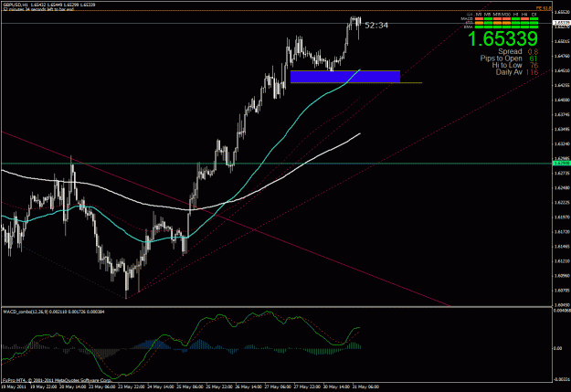Click the 25 May 06:00 time label

(x=190, y=387)
